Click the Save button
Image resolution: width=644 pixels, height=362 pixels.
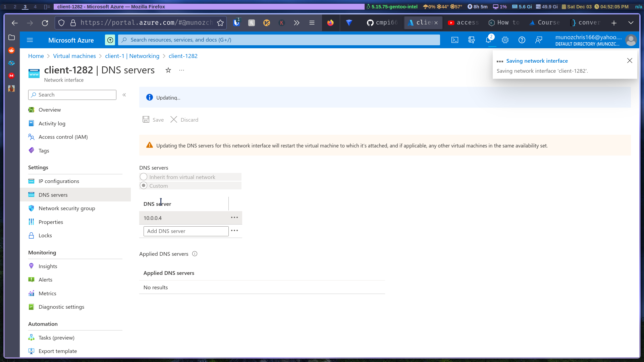154,119
